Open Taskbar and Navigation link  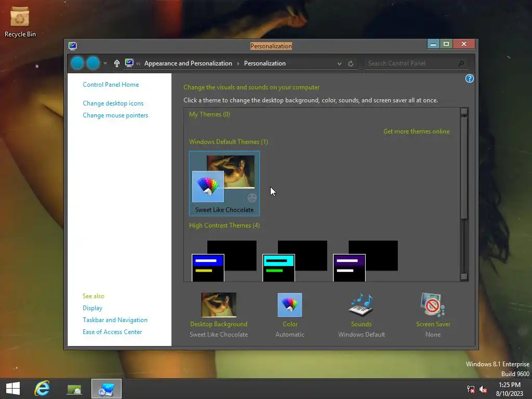115,320
